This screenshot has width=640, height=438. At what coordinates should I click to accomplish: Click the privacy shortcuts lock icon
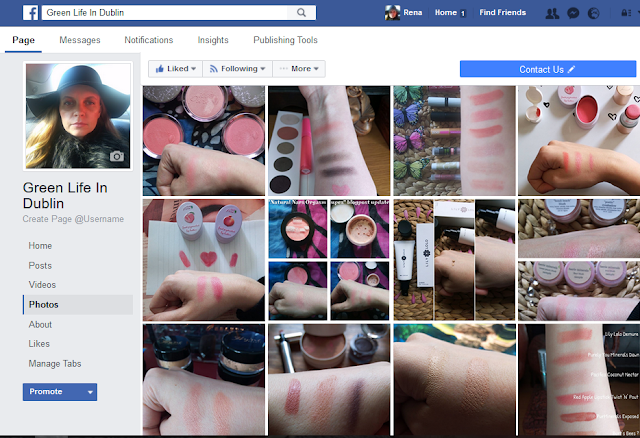(x=626, y=13)
